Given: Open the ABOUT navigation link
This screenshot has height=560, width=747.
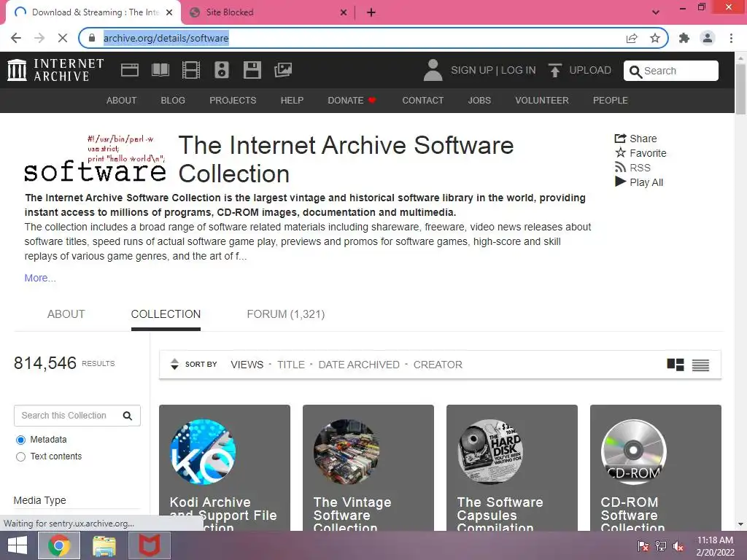Looking at the screenshot, I should pos(122,101).
